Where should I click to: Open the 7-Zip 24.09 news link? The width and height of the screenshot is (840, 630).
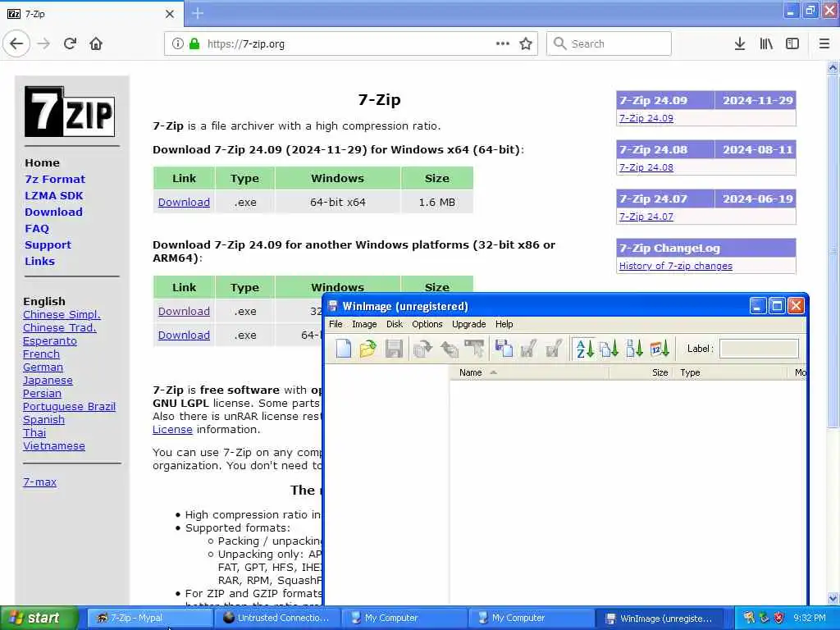[x=646, y=118]
